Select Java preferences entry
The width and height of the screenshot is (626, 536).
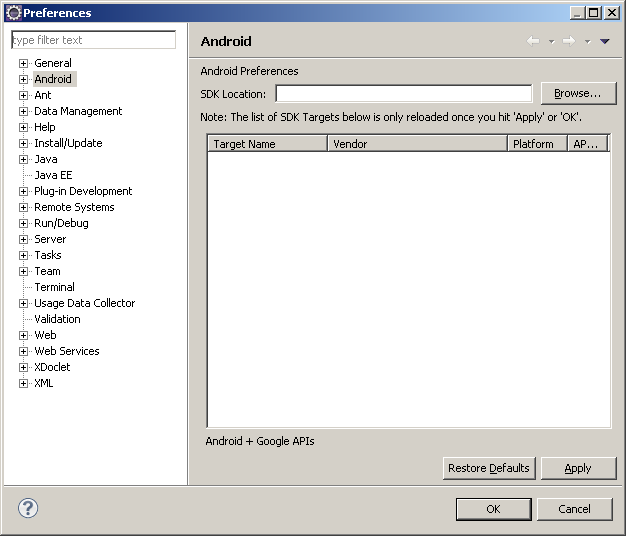click(x=46, y=159)
